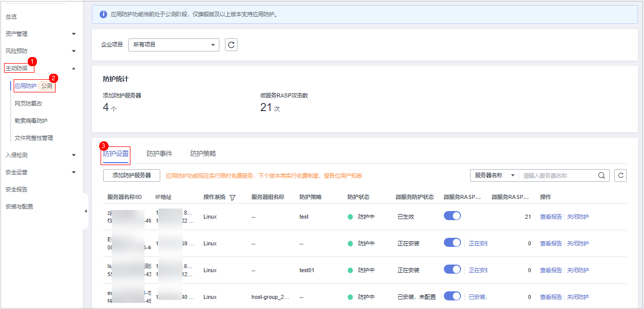
Task: Collapse the sidebar using the arrow handle
Action: click(x=85, y=211)
